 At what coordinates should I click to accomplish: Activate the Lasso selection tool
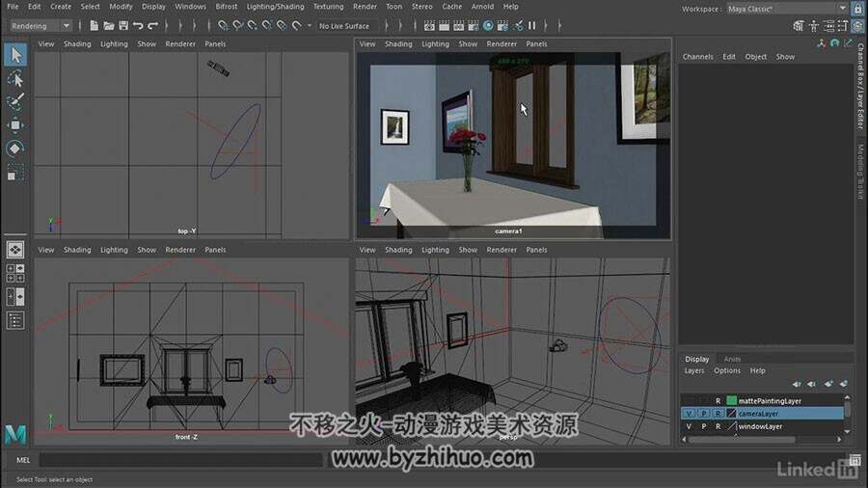(x=15, y=79)
